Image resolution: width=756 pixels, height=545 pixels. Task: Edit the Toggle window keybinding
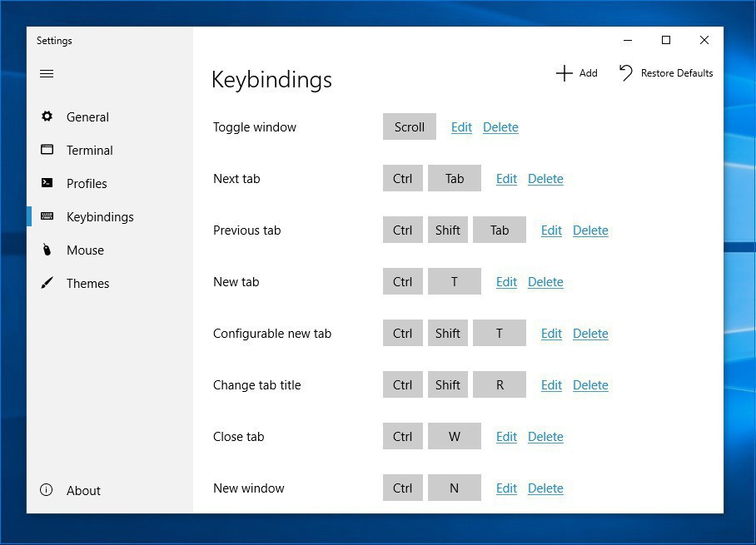[461, 127]
